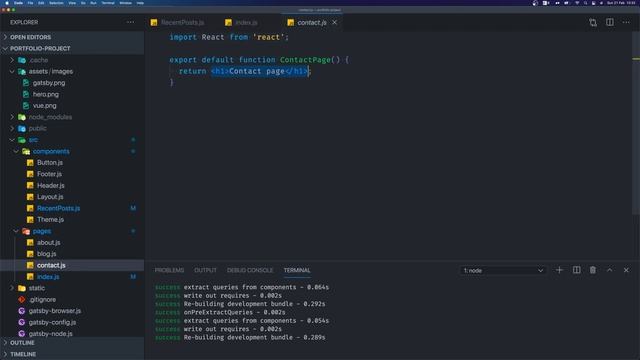
Task: Collapse the pages folder chevron
Action: coord(16,231)
